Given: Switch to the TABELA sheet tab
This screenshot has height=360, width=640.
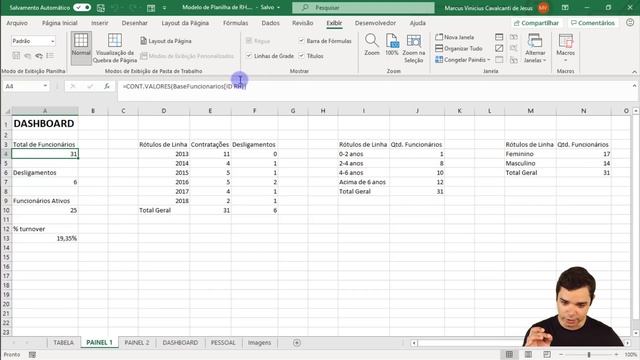Looking at the screenshot, I should [63, 343].
